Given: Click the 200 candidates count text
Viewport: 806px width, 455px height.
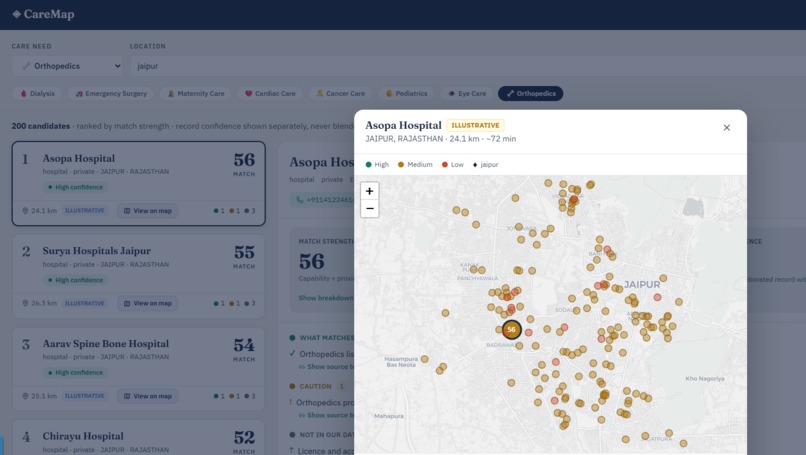Looking at the screenshot, I should coord(41,126).
